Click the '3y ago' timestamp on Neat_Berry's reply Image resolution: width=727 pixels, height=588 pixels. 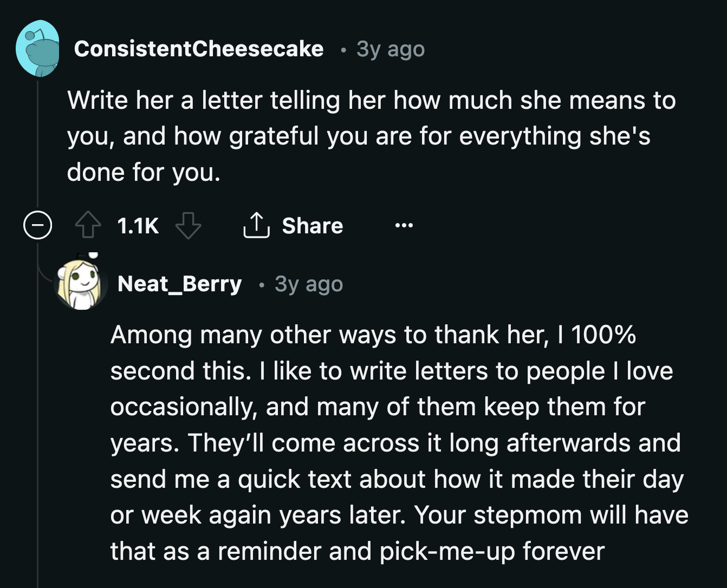point(308,284)
